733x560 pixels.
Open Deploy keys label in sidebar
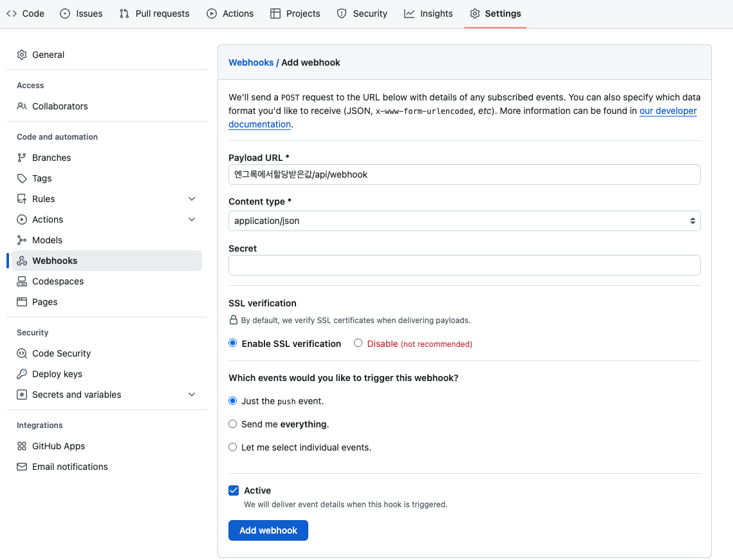point(57,374)
